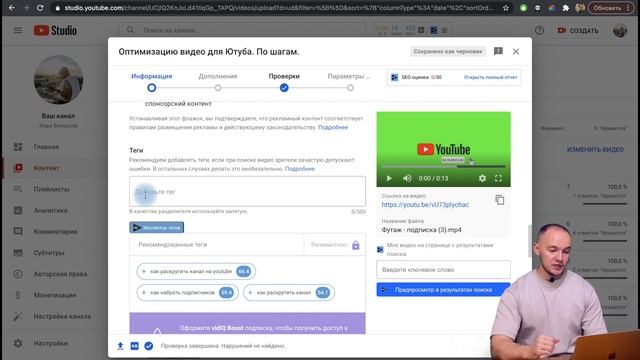Open video preview settings gear
The width and height of the screenshot is (640, 360).
tap(482, 178)
